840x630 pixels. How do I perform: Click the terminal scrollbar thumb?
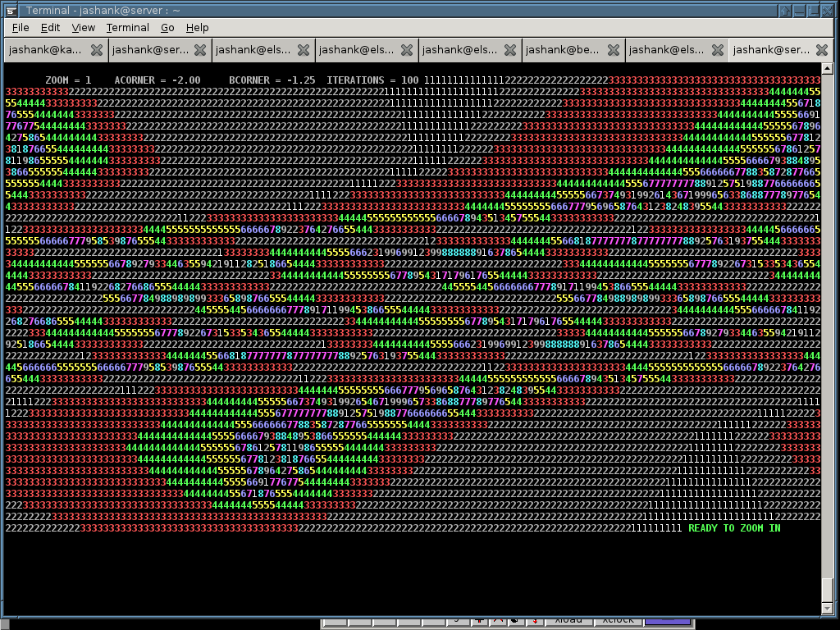(827, 591)
